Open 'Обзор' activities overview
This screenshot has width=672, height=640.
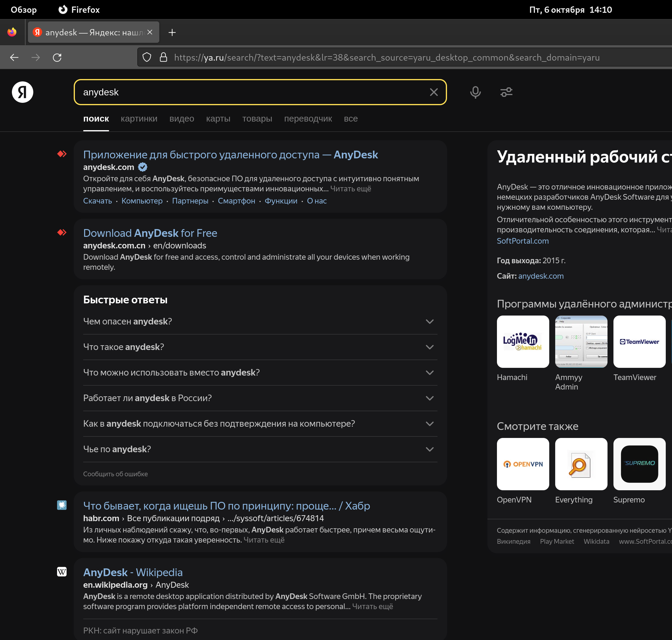(x=23, y=10)
